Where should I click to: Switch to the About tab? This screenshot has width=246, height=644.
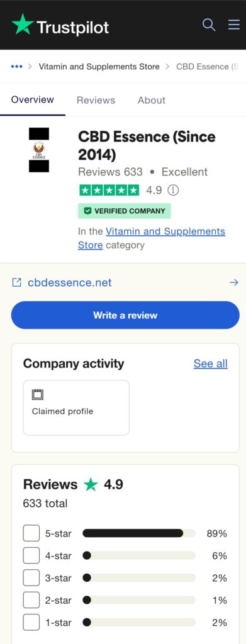(x=152, y=100)
